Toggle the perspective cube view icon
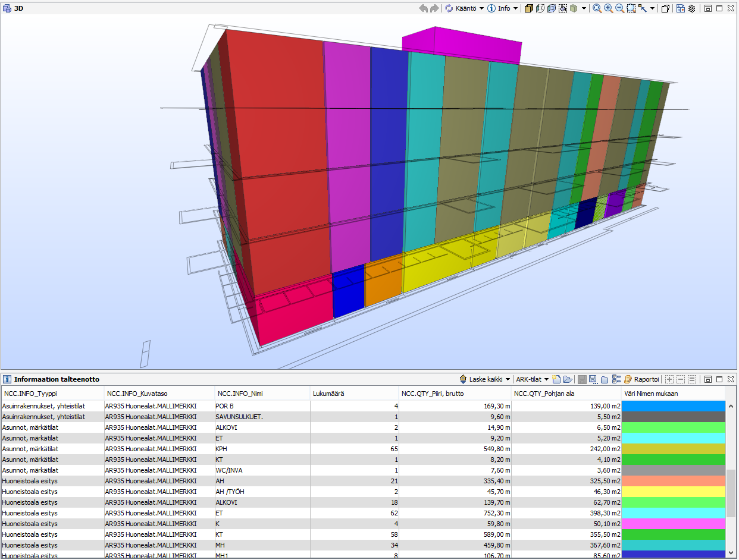This screenshot has width=739, height=560. (x=665, y=8)
